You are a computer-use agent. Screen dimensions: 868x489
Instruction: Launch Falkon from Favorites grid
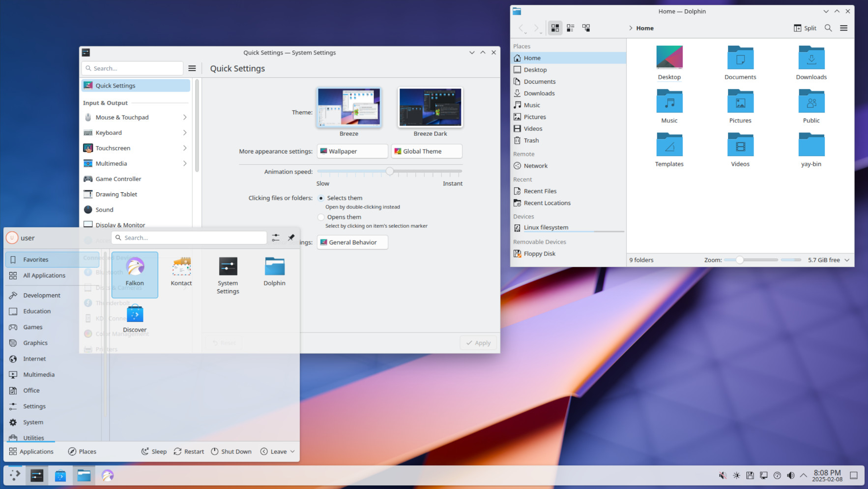point(135,275)
